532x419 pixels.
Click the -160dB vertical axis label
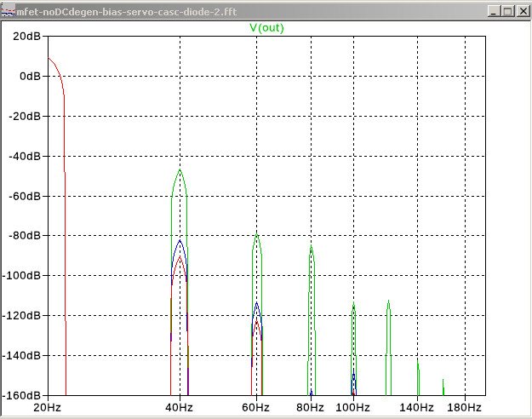[x=21, y=395]
